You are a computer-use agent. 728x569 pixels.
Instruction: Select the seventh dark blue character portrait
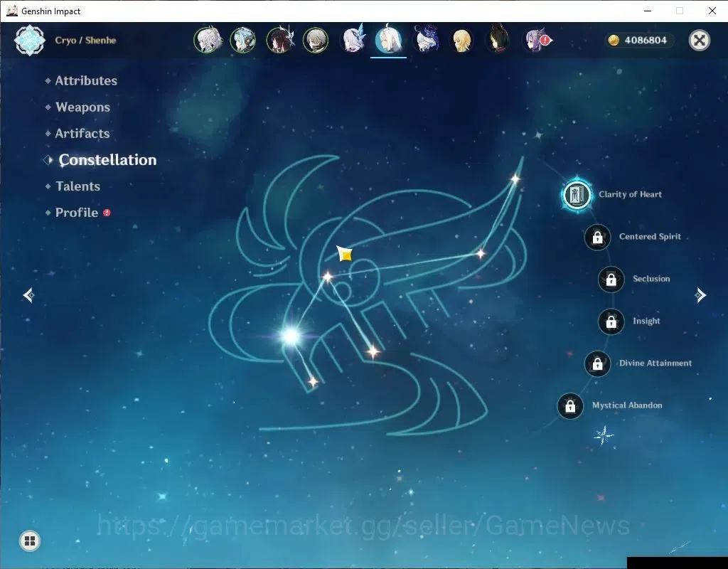point(426,40)
